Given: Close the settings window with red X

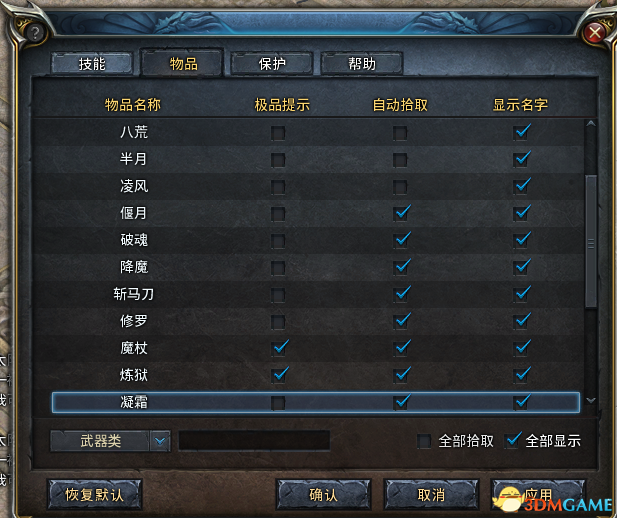Looking at the screenshot, I should tap(595, 32).
